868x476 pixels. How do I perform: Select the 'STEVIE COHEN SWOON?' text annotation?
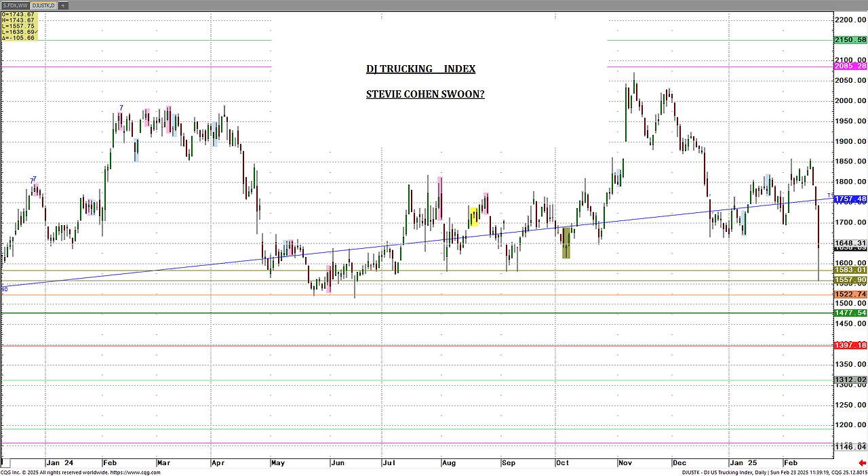coord(425,94)
